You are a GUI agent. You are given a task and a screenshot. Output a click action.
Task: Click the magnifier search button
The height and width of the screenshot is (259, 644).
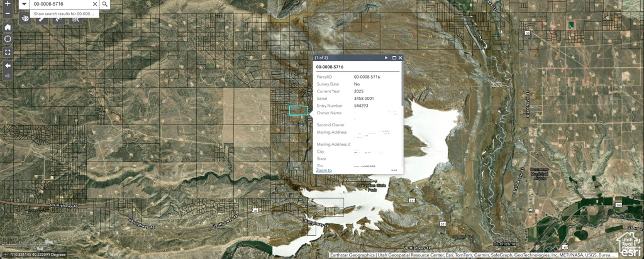click(105, 4)
